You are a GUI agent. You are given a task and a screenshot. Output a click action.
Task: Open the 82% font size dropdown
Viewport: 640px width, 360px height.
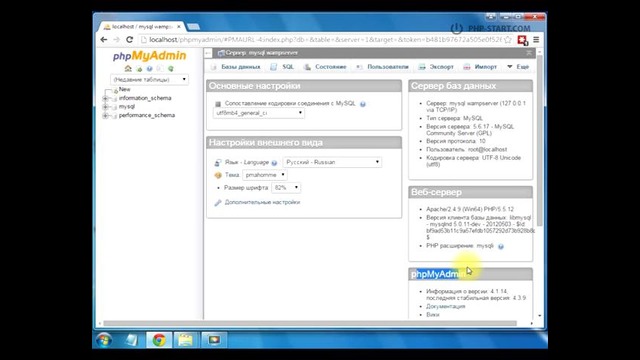click(286, 188)
